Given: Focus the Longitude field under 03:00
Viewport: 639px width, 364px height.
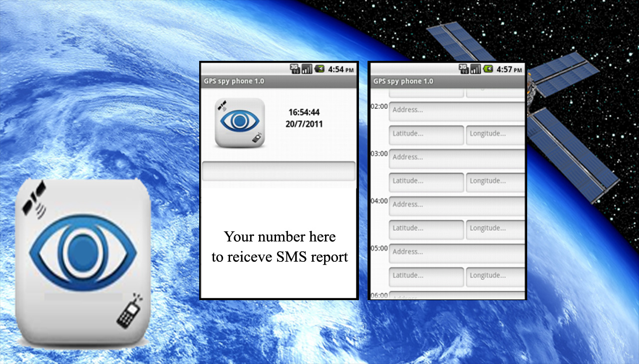Looking at the screenshot, I should (x=495, y=182).
